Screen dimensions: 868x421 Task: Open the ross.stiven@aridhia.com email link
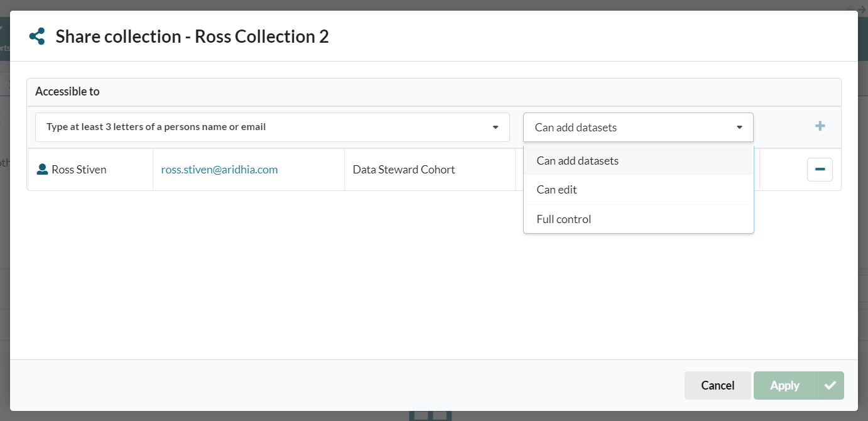219,170
